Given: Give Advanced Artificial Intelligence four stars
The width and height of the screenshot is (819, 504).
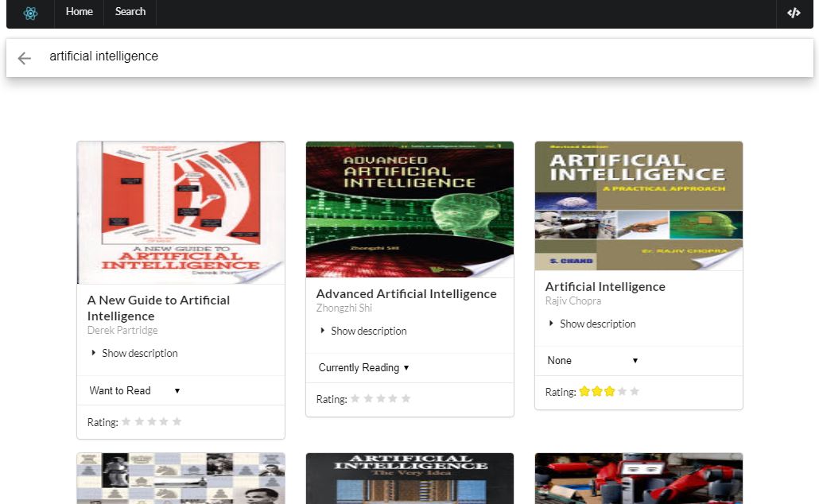Looking at the screenshot, I should point(393,398).
